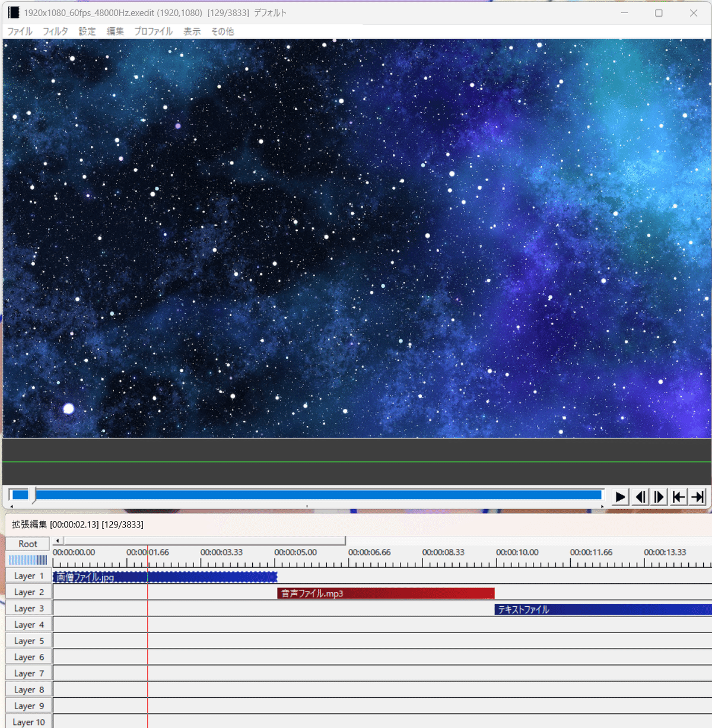Screen dimensions: 712x728
Task: Click the timeline scrollbar left arrow
Action: point(58,541)
